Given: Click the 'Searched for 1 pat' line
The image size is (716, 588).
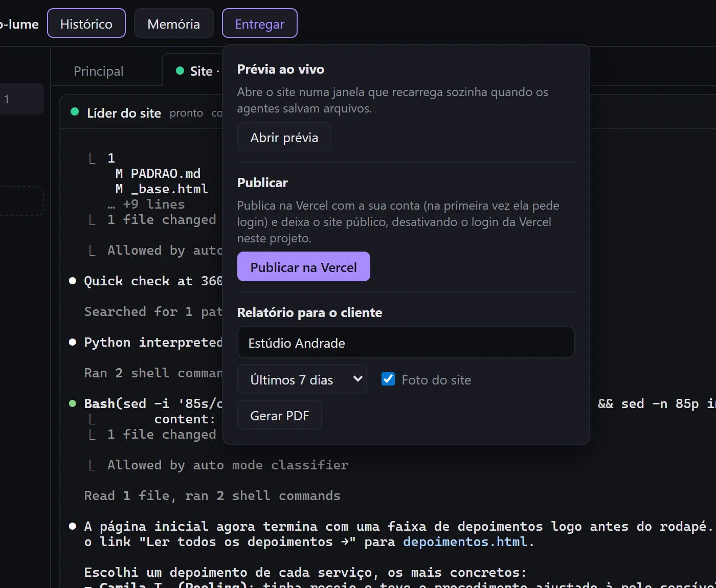Looking at the screenshot, I should [153, 311].
